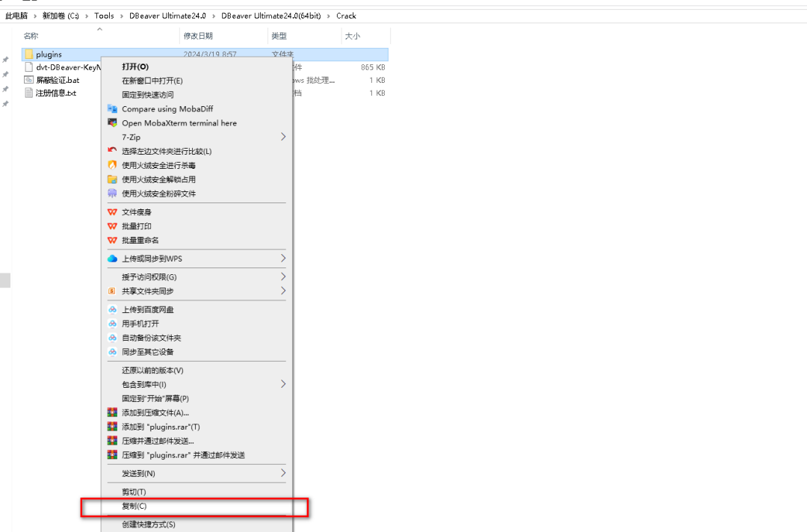This screenshot has height=532, width=807.
Task: Go to 此电脑 in the address path
Action: 16,16
